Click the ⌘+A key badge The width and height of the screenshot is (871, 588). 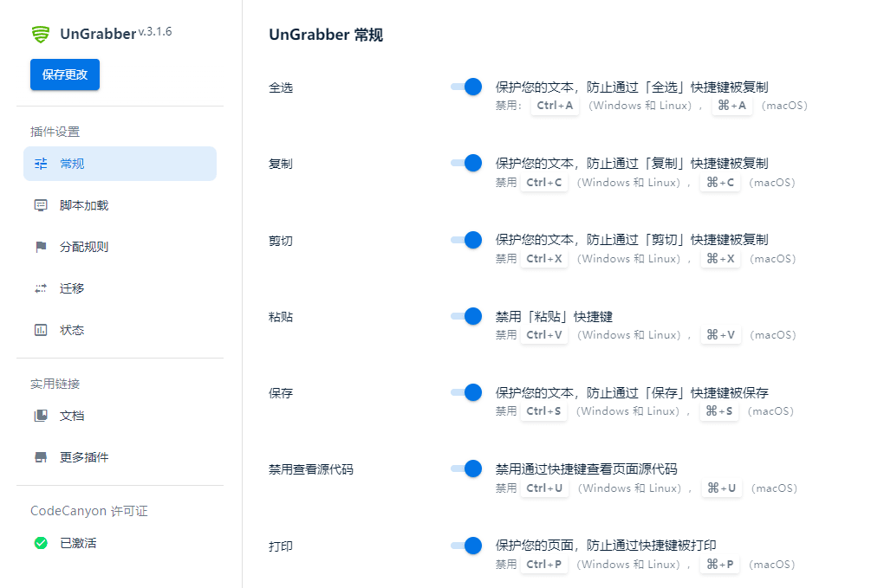tap(731, 106)
